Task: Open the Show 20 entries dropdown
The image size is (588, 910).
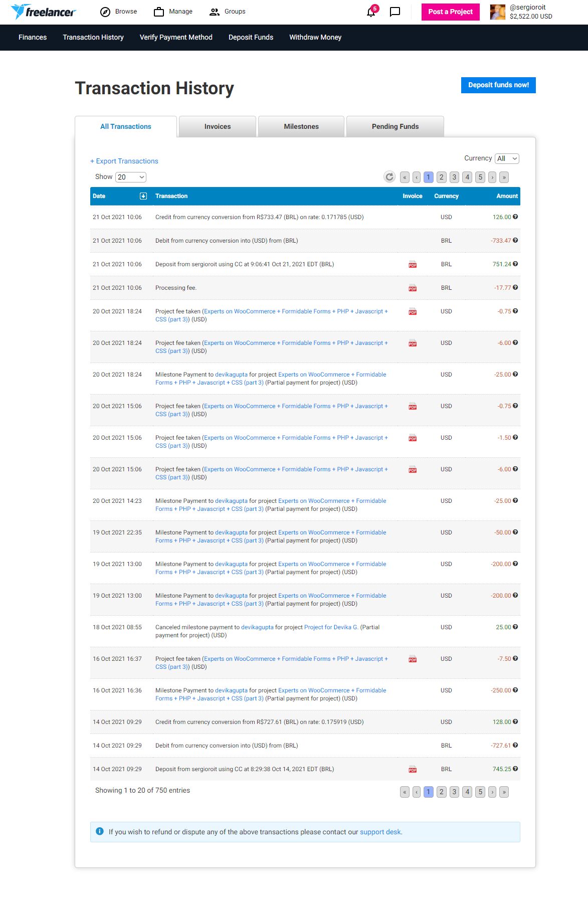Action: (x=131, y=177)
